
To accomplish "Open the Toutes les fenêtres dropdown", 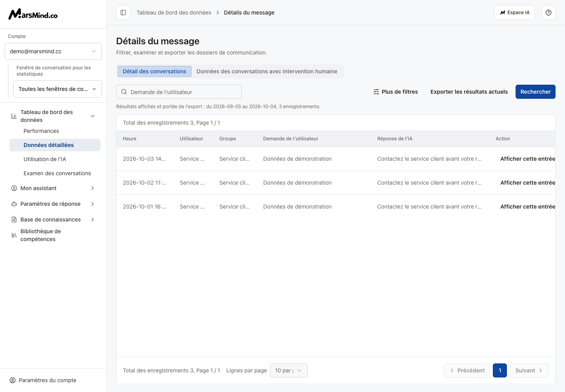I will click(x=58, y=89).
